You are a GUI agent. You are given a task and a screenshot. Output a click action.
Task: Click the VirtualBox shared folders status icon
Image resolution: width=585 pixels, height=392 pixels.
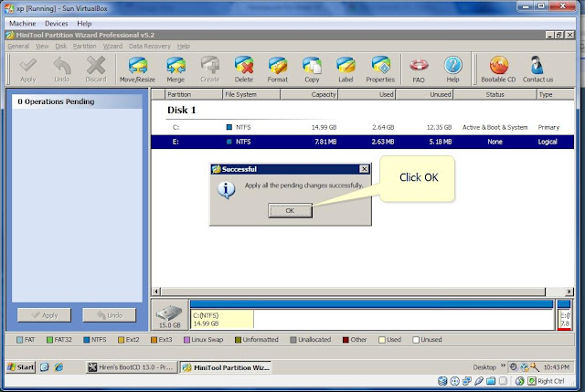(491, 381)
